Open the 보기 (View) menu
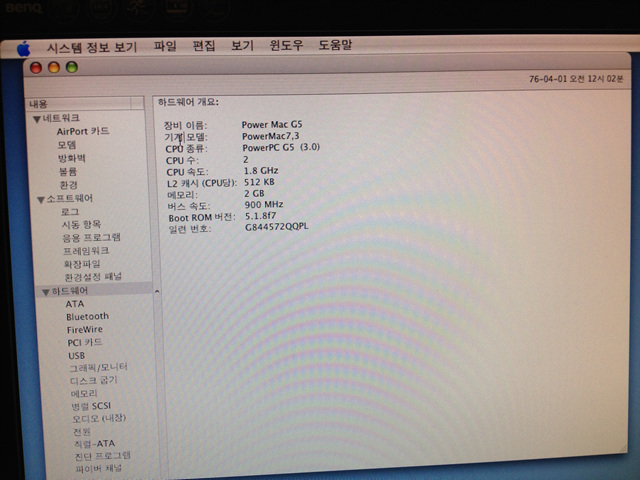 click(x=242, y=46)
